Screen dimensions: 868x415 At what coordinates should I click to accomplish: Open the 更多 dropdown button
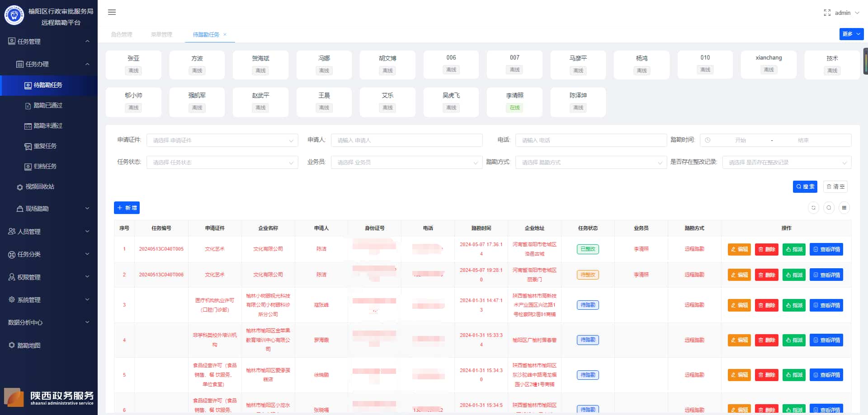pyautogui.click(x=851, y=34)
